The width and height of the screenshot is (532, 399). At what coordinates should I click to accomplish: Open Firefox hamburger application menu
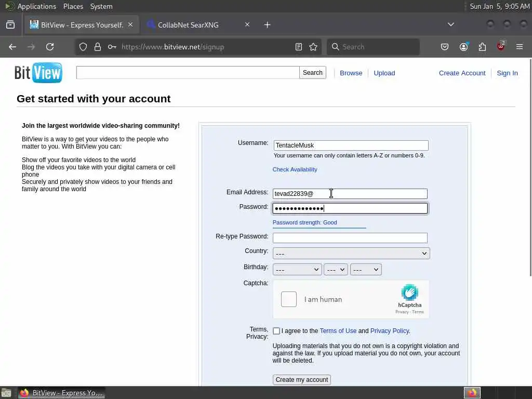(520, 47)
